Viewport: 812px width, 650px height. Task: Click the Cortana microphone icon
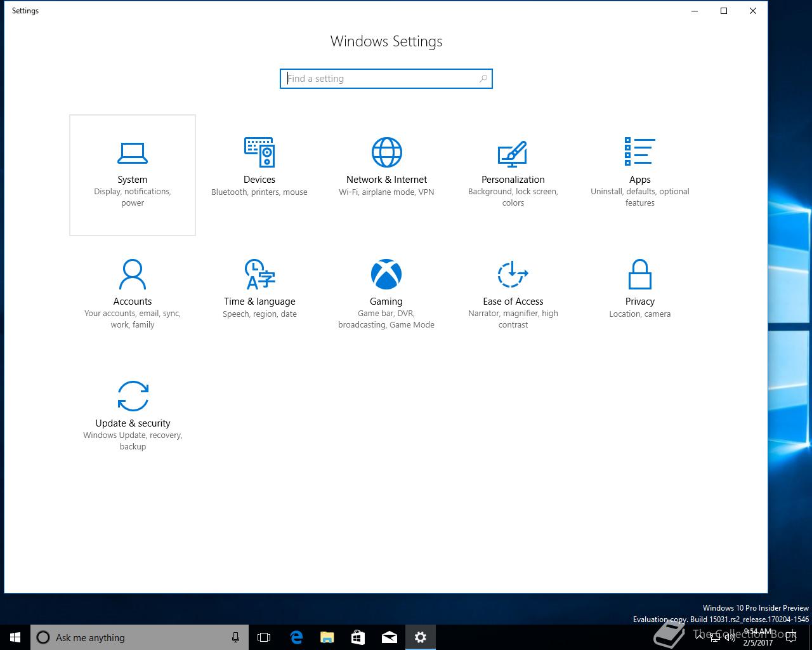(x=235, y=637)
